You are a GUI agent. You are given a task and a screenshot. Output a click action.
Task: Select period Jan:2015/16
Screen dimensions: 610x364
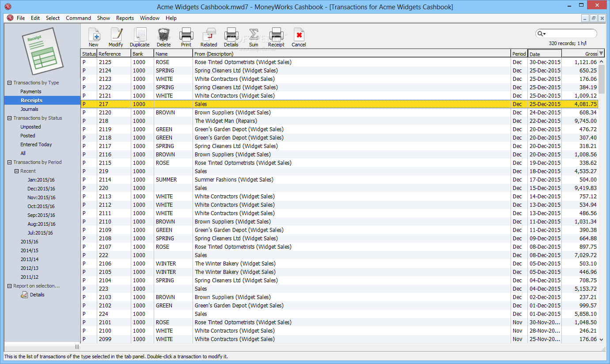[x=41, y=180]
